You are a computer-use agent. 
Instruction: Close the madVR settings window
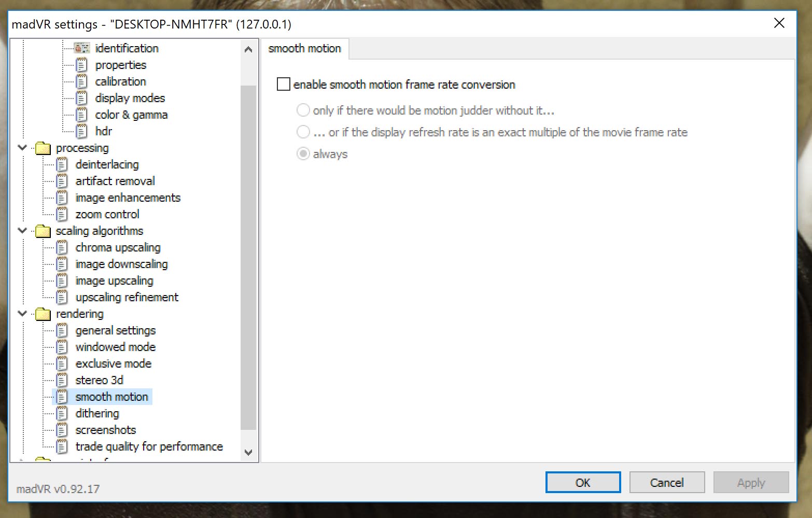pos(779,23)
